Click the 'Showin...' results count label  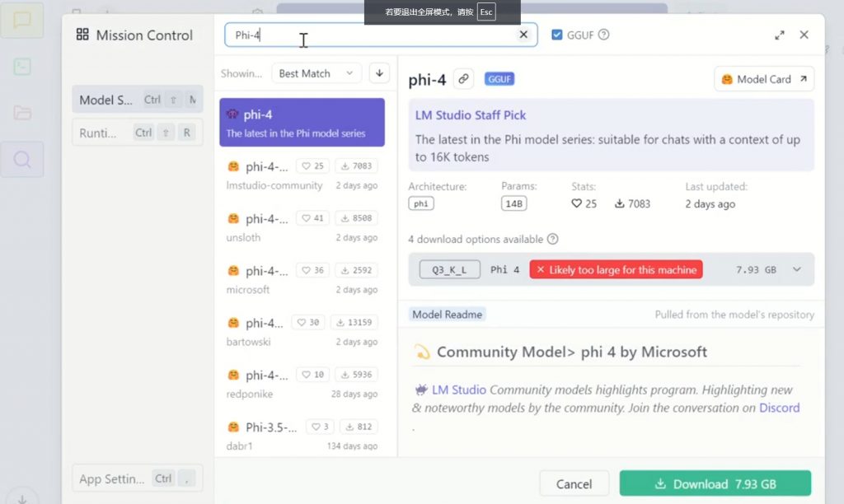pos(241,73)
